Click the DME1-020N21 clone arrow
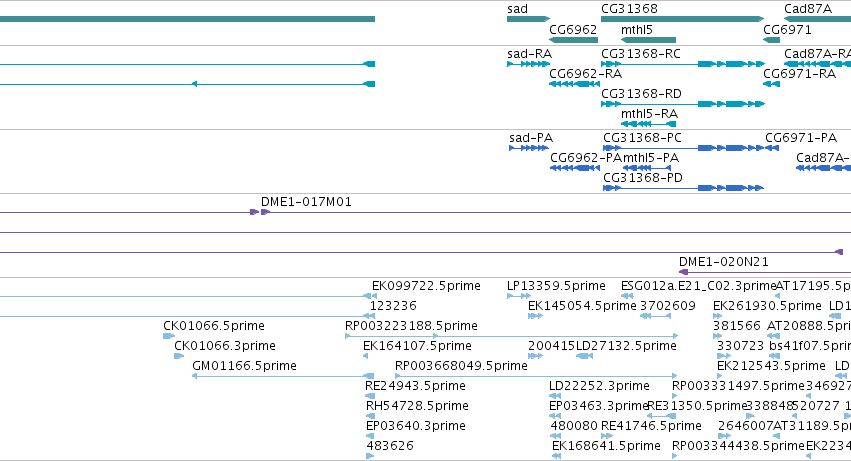 [x=684, y=272]
